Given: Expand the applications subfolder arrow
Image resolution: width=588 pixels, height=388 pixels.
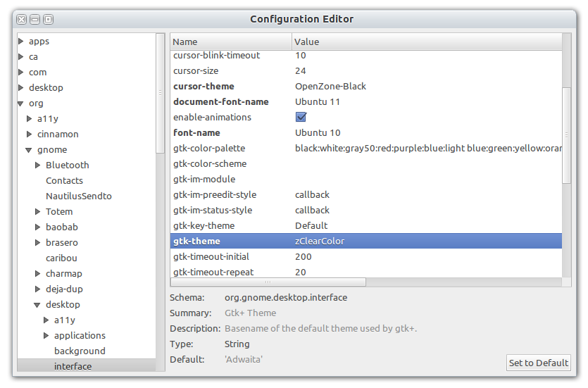Looking at the screenshot, I should [46, 336].
